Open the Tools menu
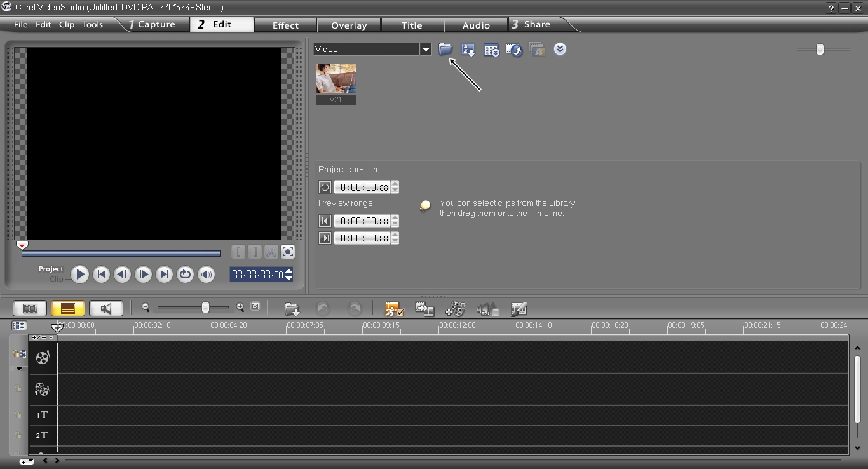The width and height of the screenshot is (868, 469). pos(92,24)
